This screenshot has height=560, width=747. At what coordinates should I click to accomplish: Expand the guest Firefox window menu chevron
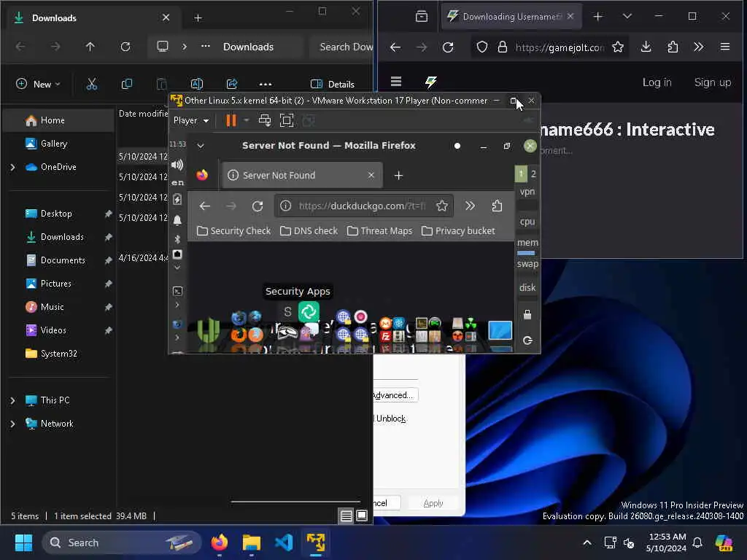point(201,146)
